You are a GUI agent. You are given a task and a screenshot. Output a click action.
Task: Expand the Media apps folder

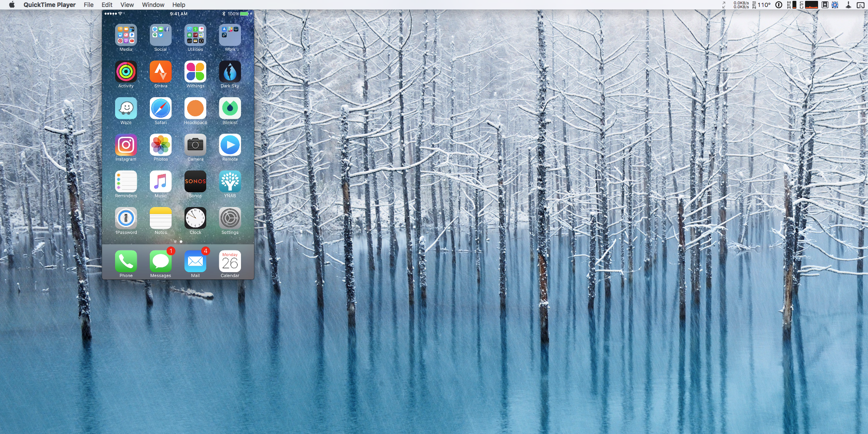tap(126, 35)
